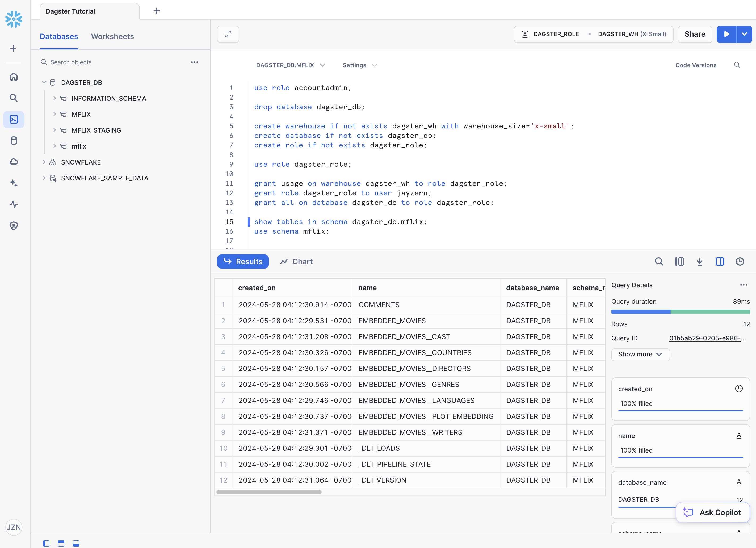756x548 pixels.
Task: Click the Share button
Action: point(695,34)
